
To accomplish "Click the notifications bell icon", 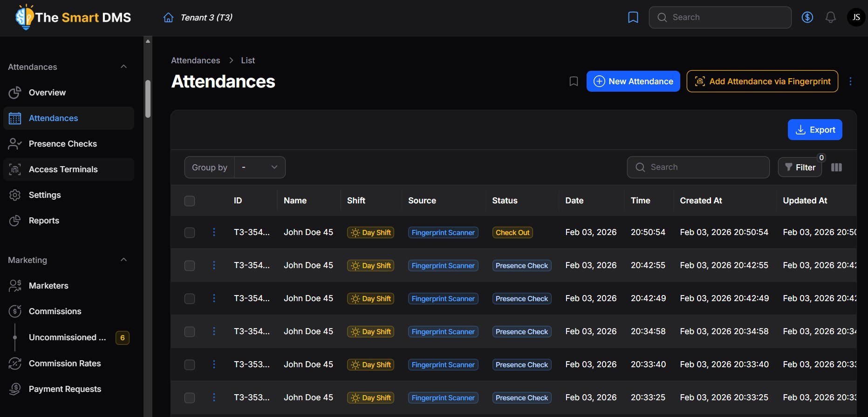I will point(830,18).
